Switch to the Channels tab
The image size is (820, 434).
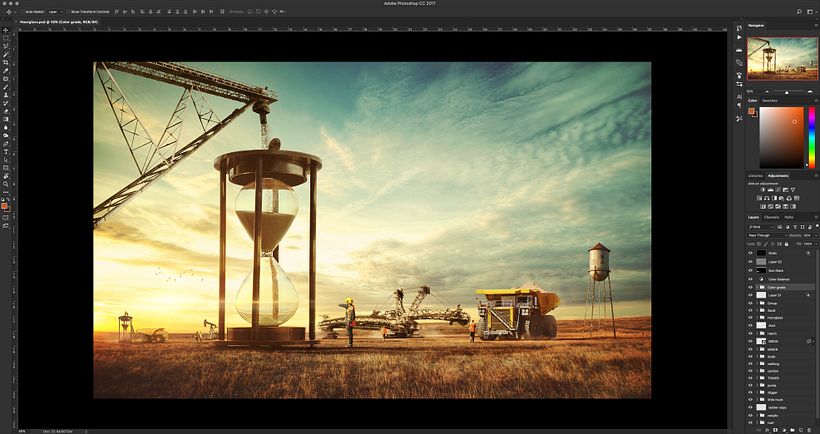click(772, 217)
